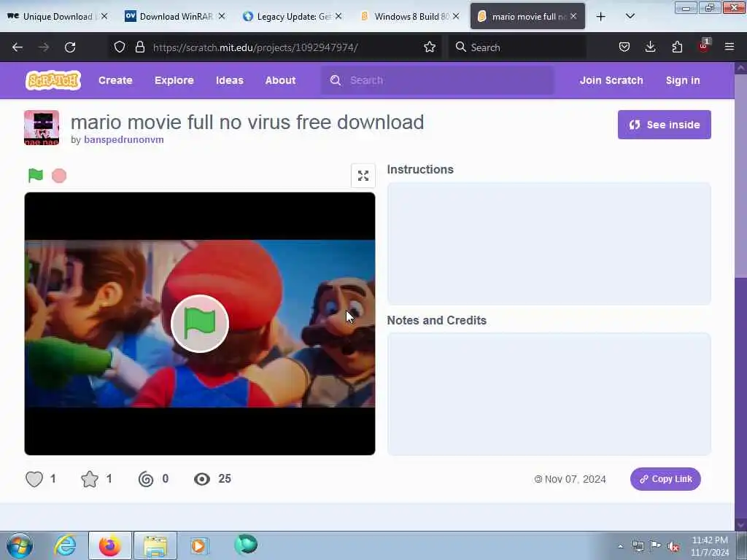
Task: Click the Copy Link button
Action: point(665,479)
